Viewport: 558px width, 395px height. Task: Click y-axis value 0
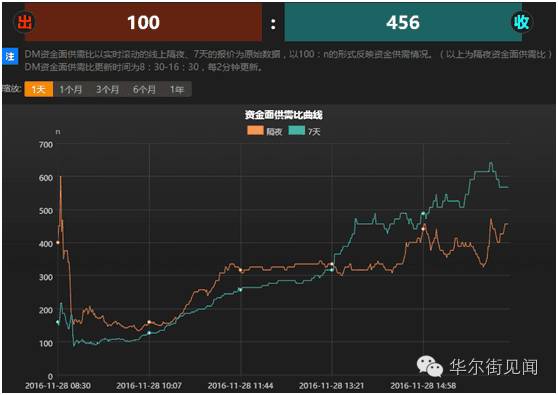(50, 376)
